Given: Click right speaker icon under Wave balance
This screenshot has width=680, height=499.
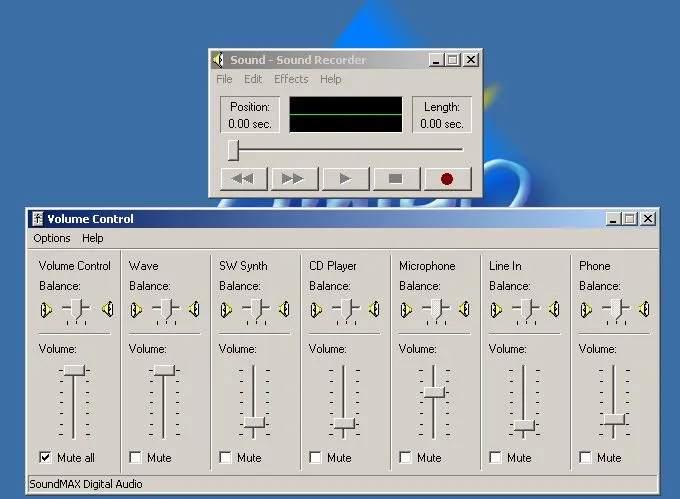Looking at the screenshot, I should (x=194, y=309).
